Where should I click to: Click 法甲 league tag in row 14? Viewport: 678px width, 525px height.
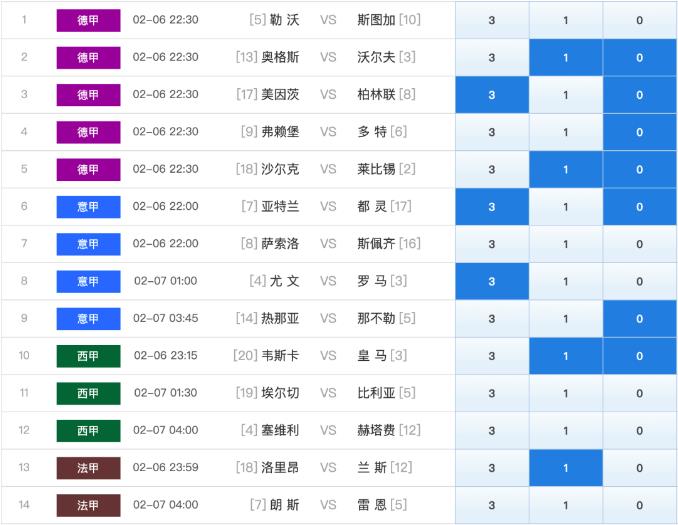pos(88,505)
